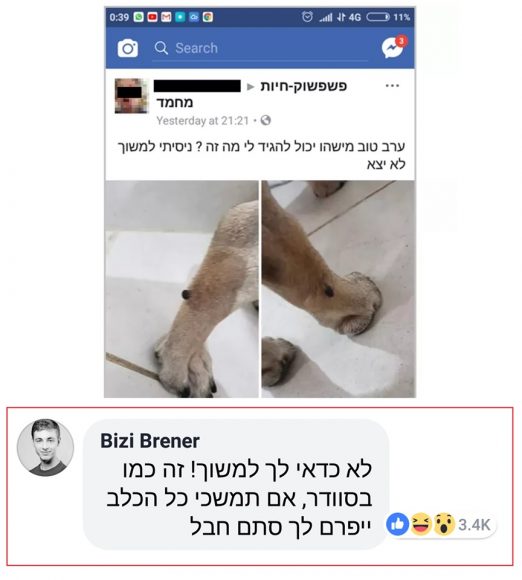Open the YouTube status bar notification

tap(152, 17)
